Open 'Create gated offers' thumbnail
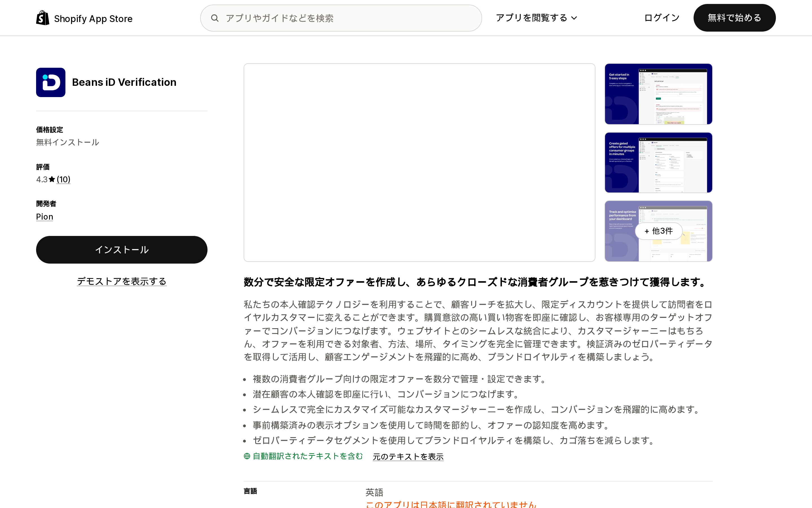812x508 pixels. (x=658, y=163)
